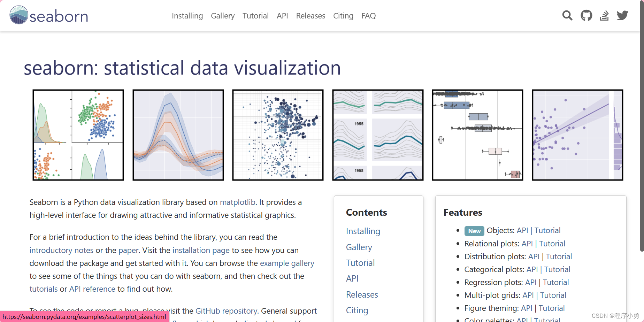Open the horizontal boxplot thumbnail
The image size is (644, 322).
tap(477, 135)
